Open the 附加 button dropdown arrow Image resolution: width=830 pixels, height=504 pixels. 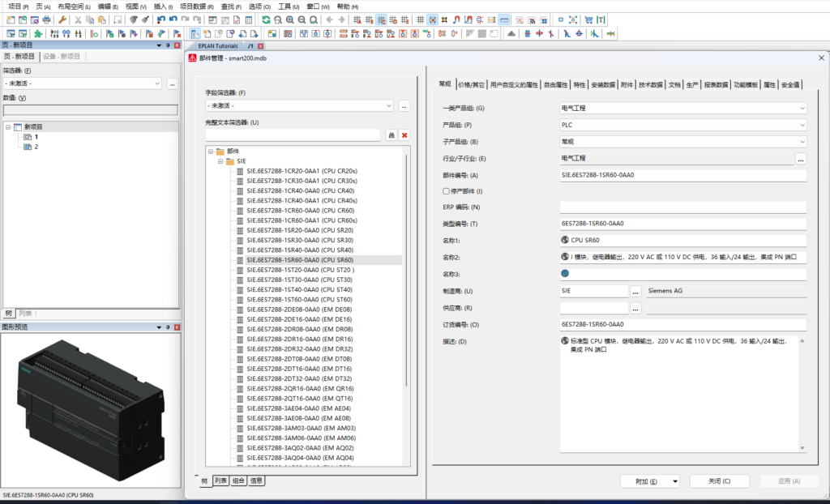(x=675, y=481)
